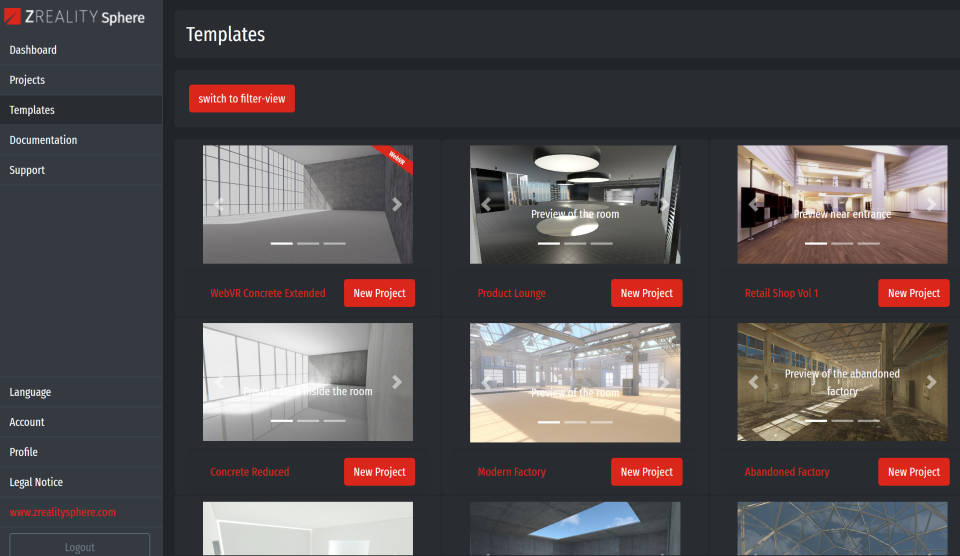The width and height of the screenshot is (960, 556).
Task: Show next image of Product Lounge carousel
Action: 664,204
